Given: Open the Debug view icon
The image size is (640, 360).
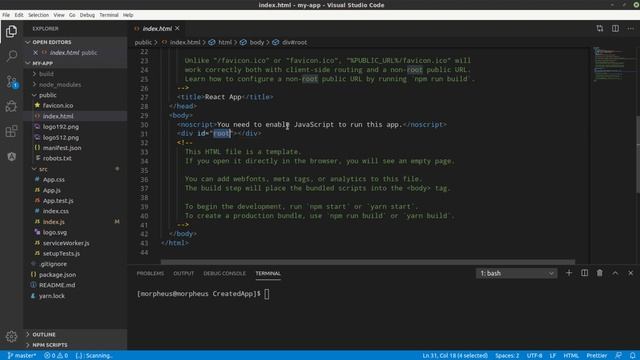Looking at the screenshot, I should (11, 106).
